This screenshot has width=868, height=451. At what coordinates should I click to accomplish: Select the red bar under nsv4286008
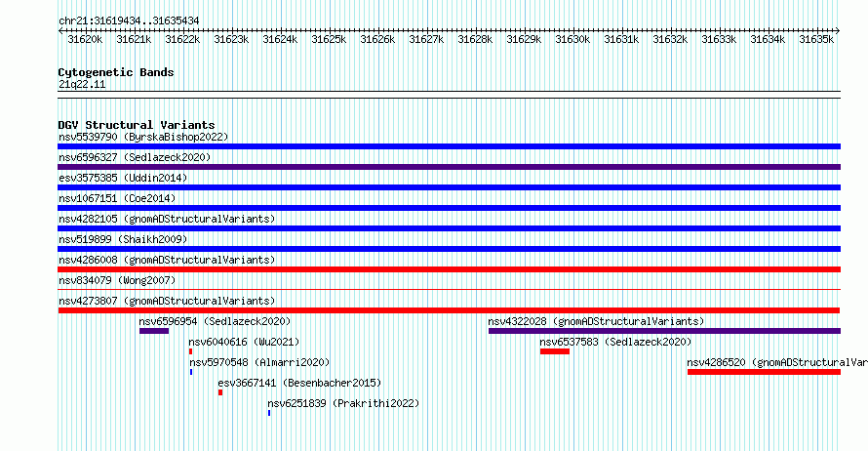point(449,269)
